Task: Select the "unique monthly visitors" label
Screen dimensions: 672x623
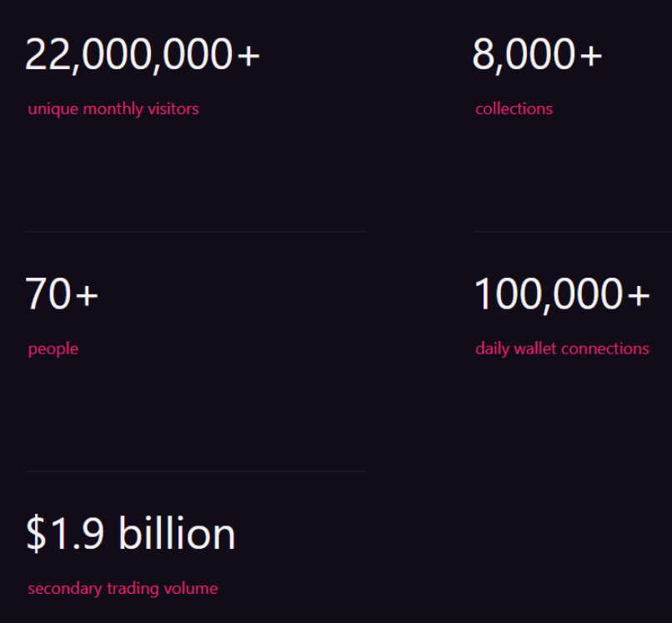Action: click(113, 108)
